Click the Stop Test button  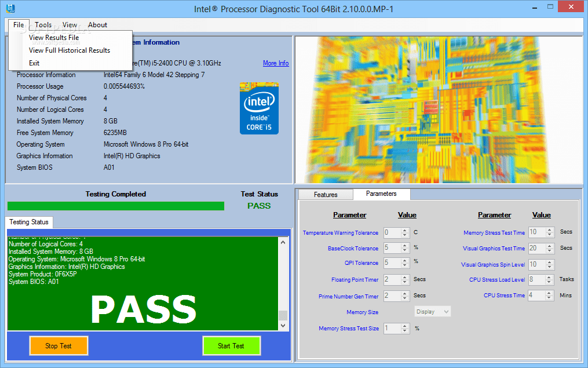(x=59, y=345)
